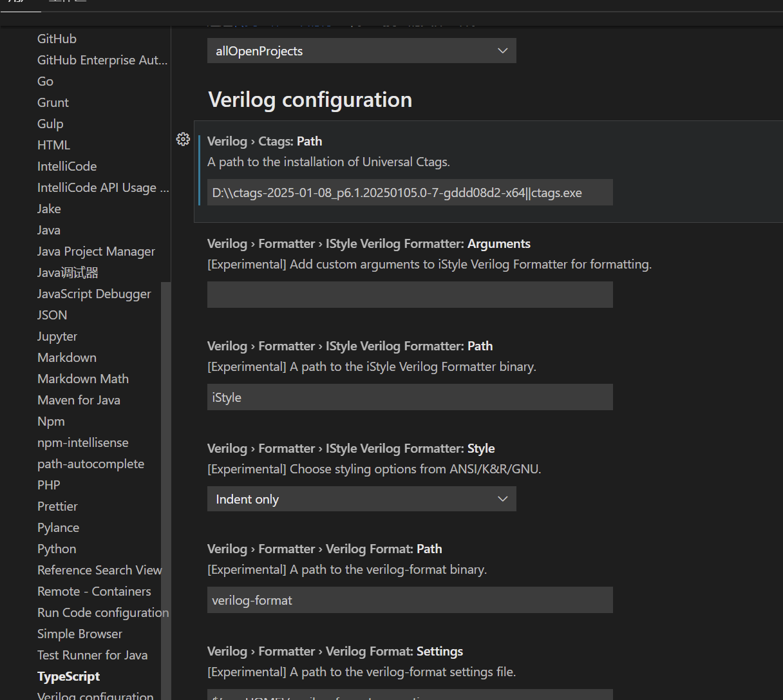Go to Python extension settings

coord(57,549)
